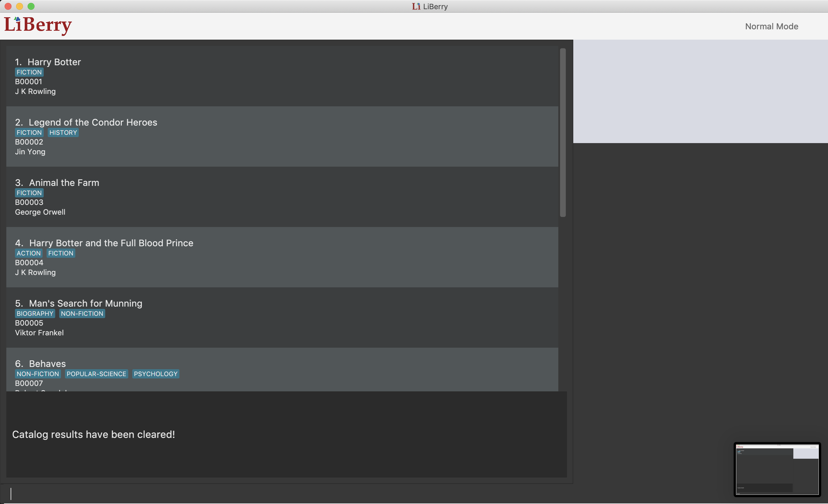Click the screenshot preview thumbnail
This screenshot has height=504, width=828.
(777, 470)
